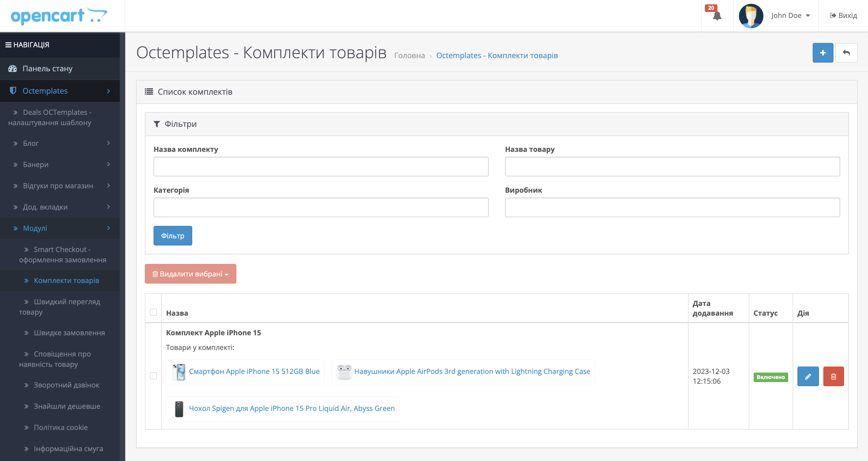Screen dimensions: 868x461
Task: Click the blue plus add-bundle button
Action: [823, 53]
